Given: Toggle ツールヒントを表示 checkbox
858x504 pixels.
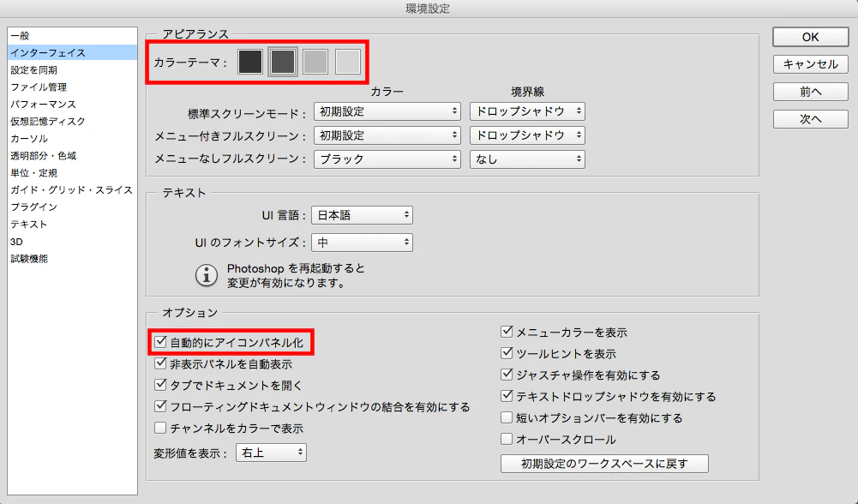Looking at the screenshot, I should click(507, 353).
